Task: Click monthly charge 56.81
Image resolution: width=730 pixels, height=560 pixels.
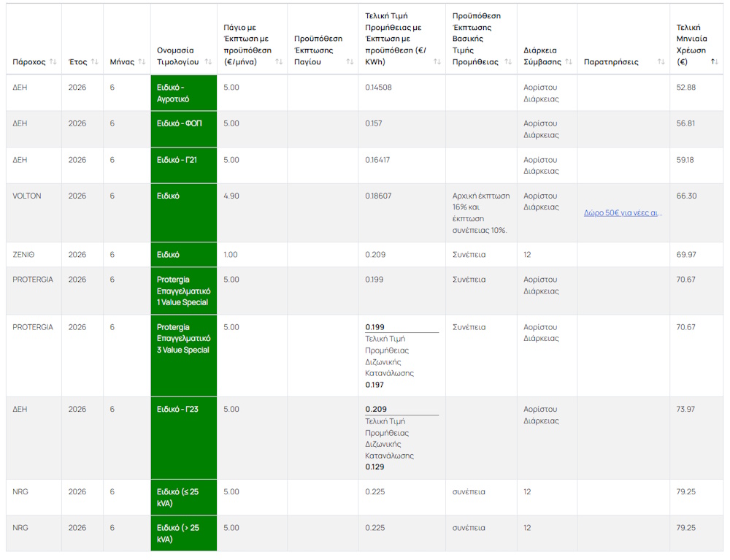Action: click(685, 123)
